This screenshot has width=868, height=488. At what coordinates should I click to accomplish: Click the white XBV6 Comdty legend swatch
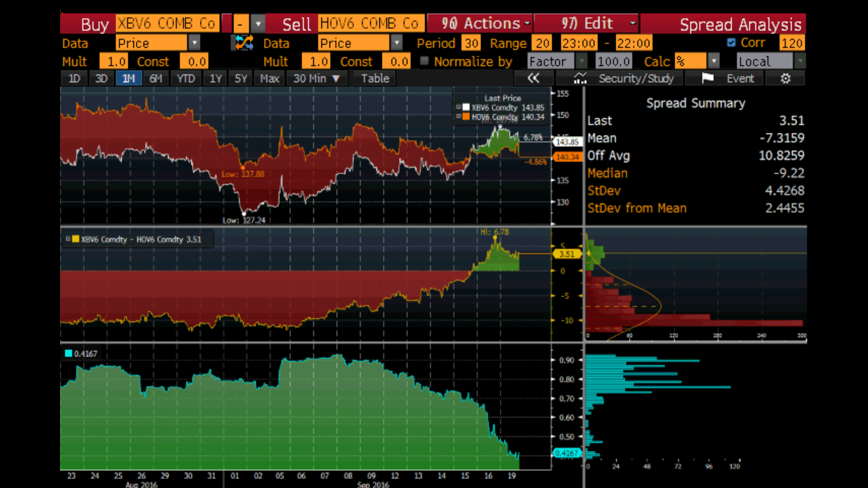point(466,108)
